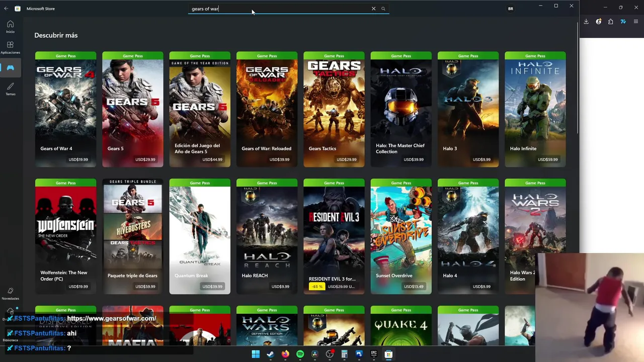
Task: Open Wolfenstein: The New Order (PC) card
Action: click(x=65, y=236)
